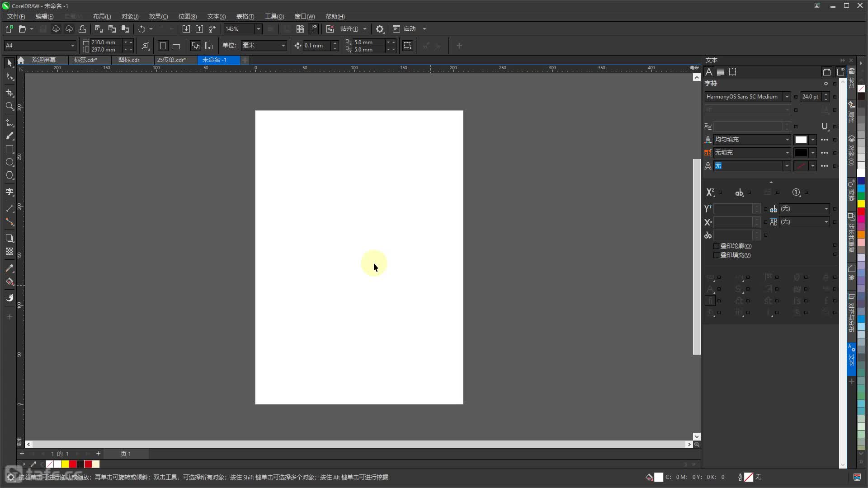Click the home icon beside document tabs
This screenshot has width=868, height=488.
(x=21, y=60)
